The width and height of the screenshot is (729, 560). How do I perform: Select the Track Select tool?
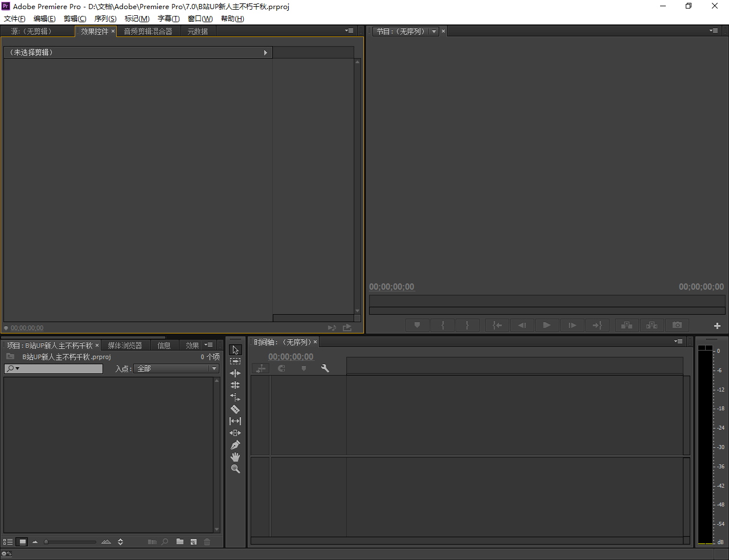click(235, 361)
